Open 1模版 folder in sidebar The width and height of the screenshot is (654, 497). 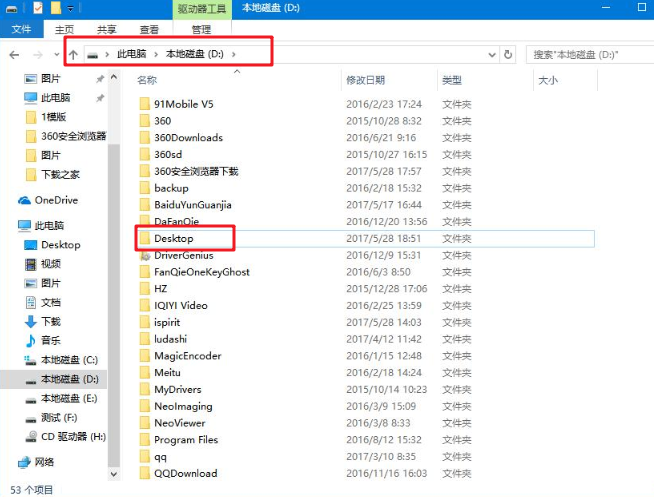[53, 117]
